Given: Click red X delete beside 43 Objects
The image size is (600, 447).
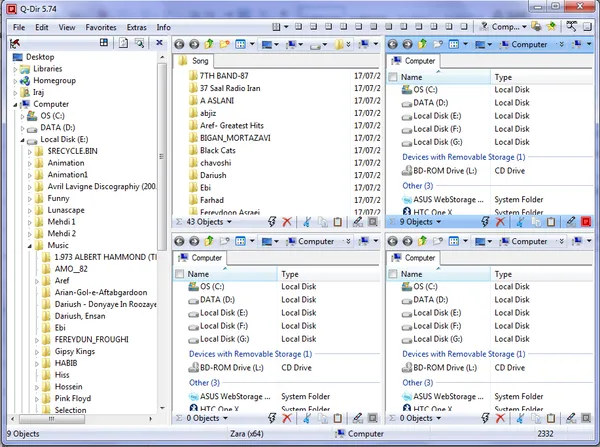Looking at the screenshot, I should (x=287, y=222).
